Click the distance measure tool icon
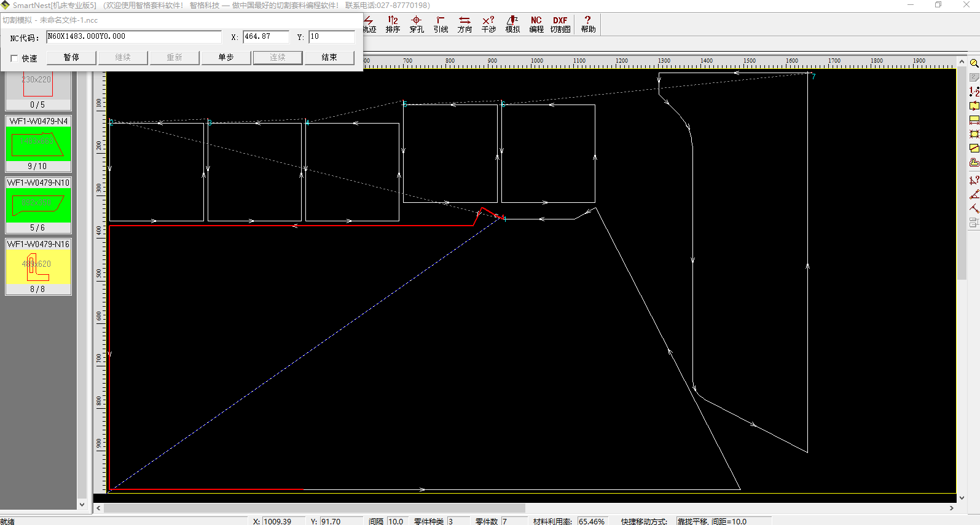Viewport: 980px width, 525px height. click(974, 208)
